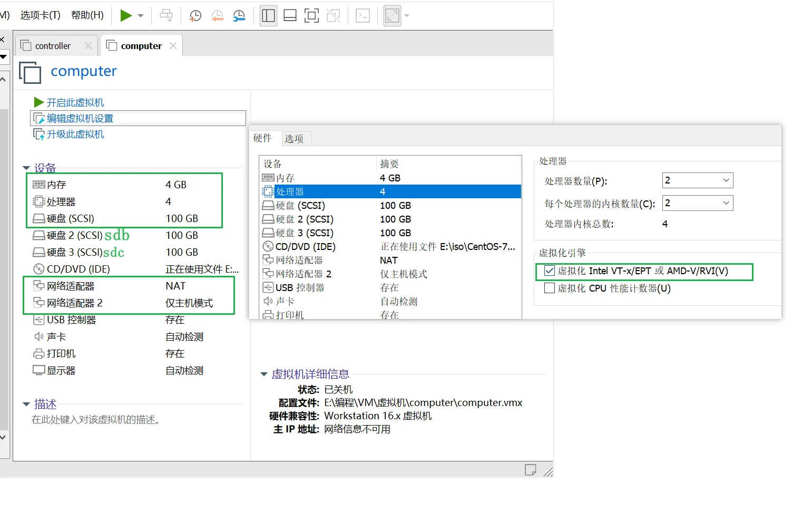Click 开启此虚拟机 link

[75, 102]
